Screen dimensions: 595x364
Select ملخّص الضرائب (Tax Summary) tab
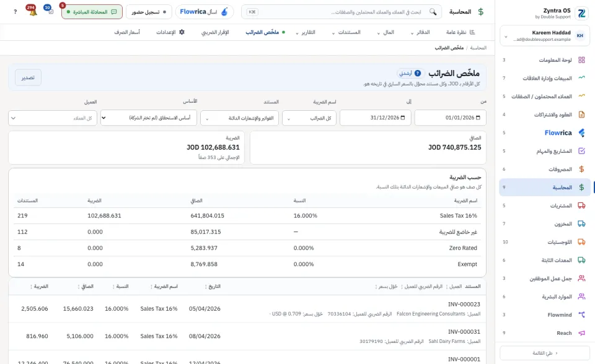265,32
